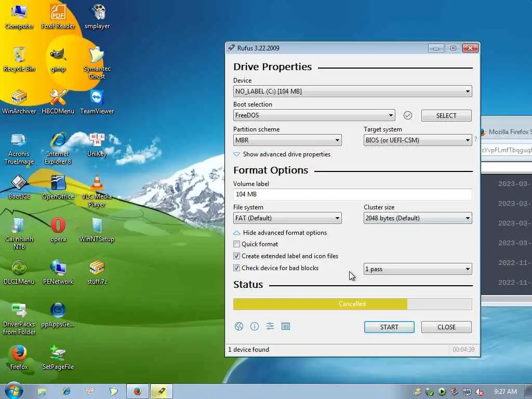Select the opera desktop icon

point(58,230)
